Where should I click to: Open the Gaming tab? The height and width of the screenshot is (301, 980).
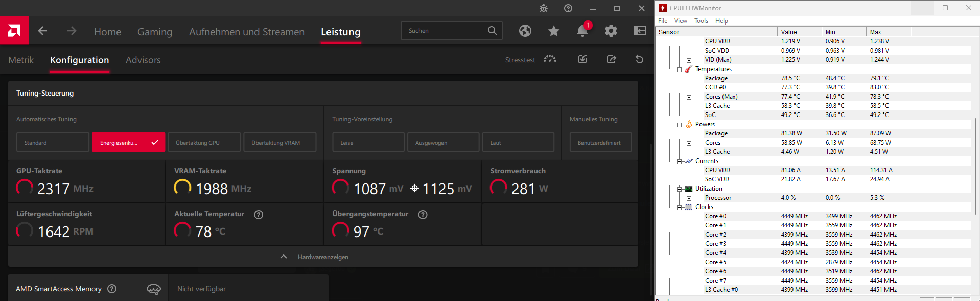155,32
